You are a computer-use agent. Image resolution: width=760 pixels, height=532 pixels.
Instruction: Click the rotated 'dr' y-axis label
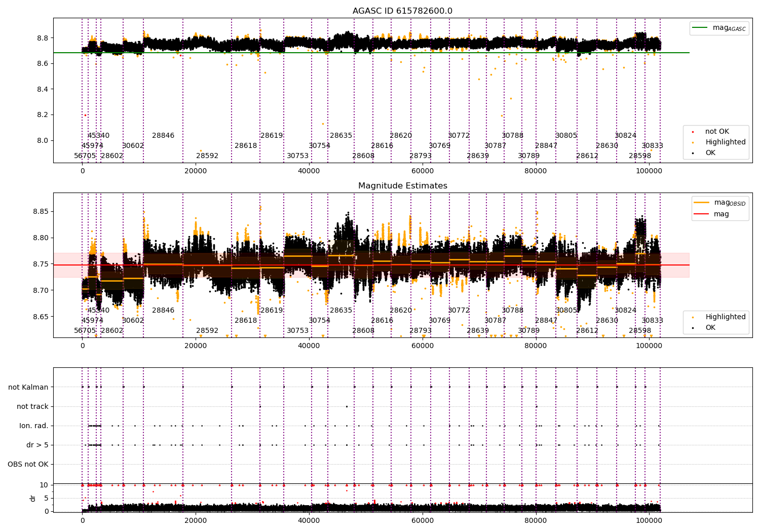tap(33, 498)
